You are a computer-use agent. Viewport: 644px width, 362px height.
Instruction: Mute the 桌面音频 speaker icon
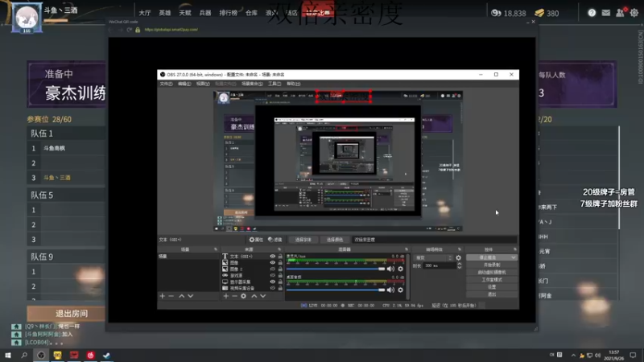click(x=390, y=290)
